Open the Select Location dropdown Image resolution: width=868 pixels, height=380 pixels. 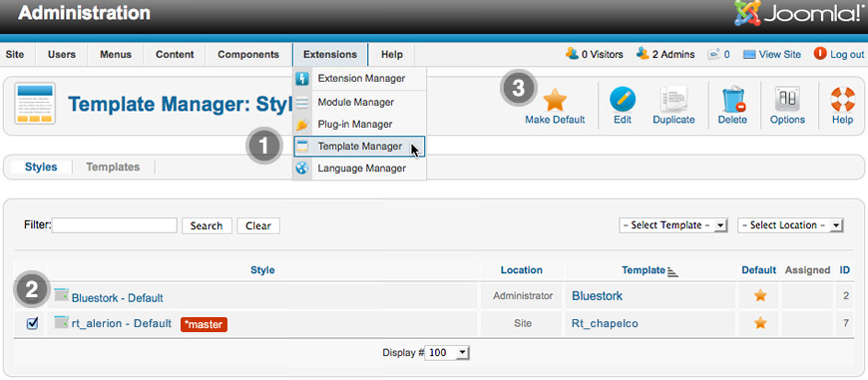(790, 225)
